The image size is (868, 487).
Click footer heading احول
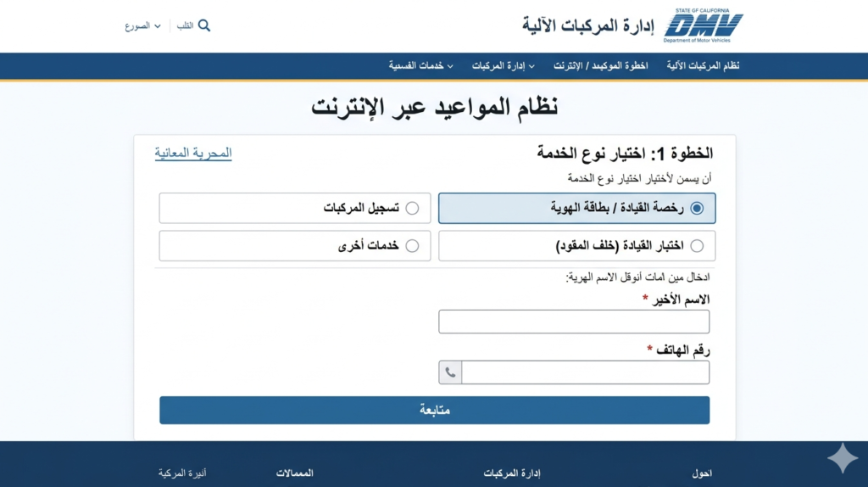point(701,473)
